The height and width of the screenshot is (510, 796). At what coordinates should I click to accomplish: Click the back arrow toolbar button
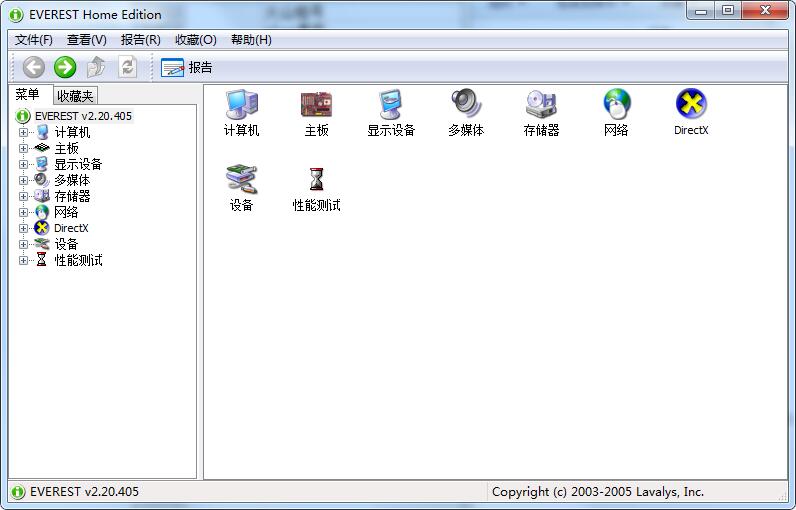click(x=34, y=67)
